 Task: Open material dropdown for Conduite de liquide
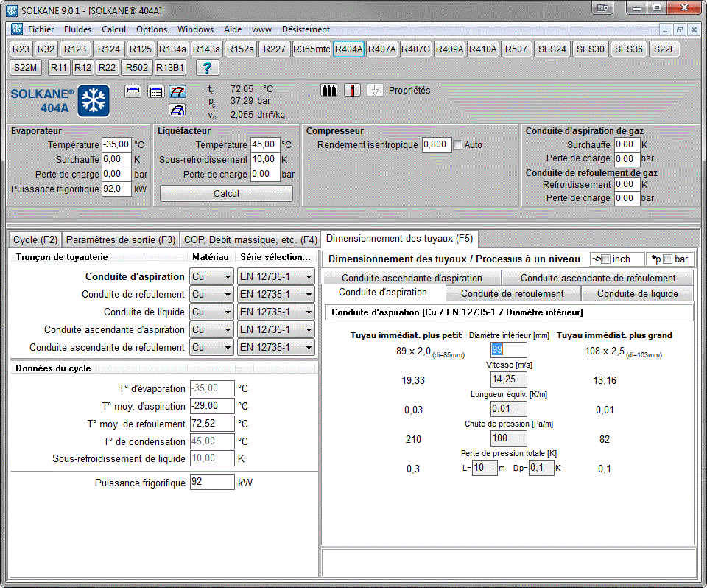(x=211, y=312)
